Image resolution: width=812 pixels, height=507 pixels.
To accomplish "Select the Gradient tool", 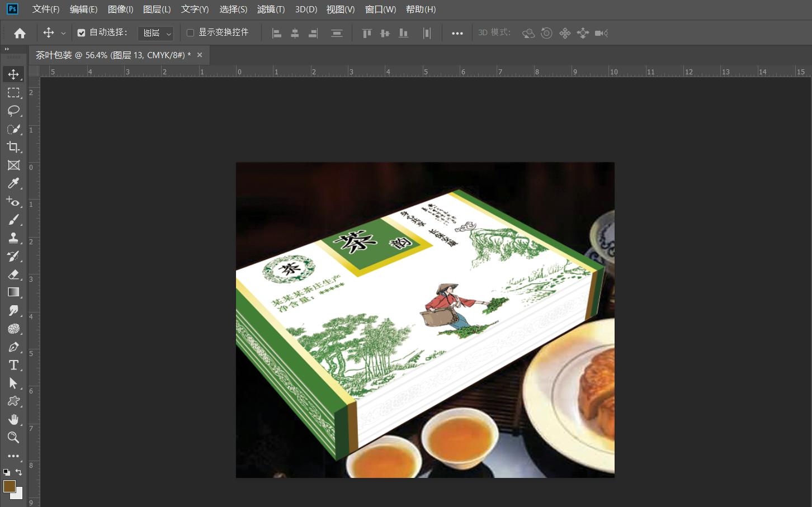I will pos(14,291).
